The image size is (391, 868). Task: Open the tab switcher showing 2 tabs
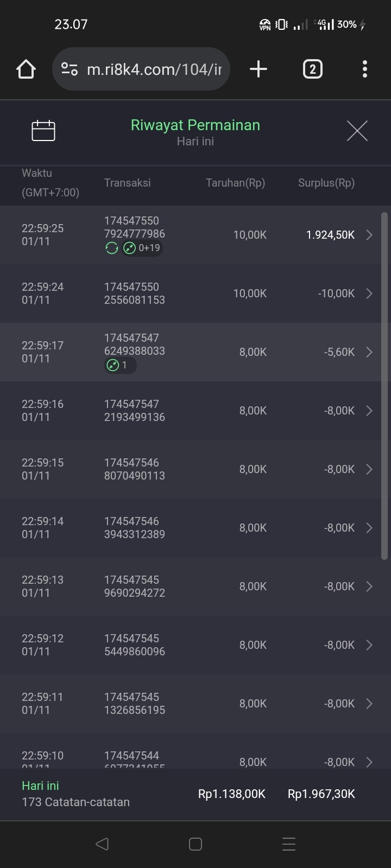click(312, 69)
